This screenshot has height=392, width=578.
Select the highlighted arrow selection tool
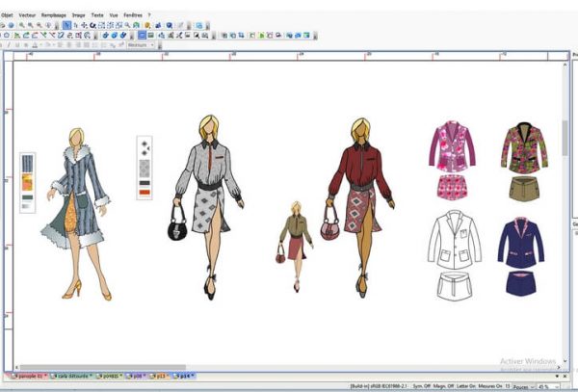click(66, 25)
